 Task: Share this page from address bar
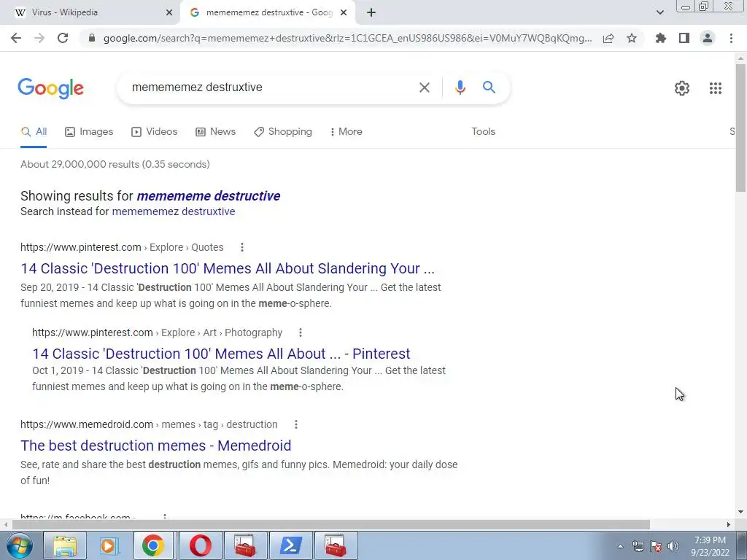608,38
